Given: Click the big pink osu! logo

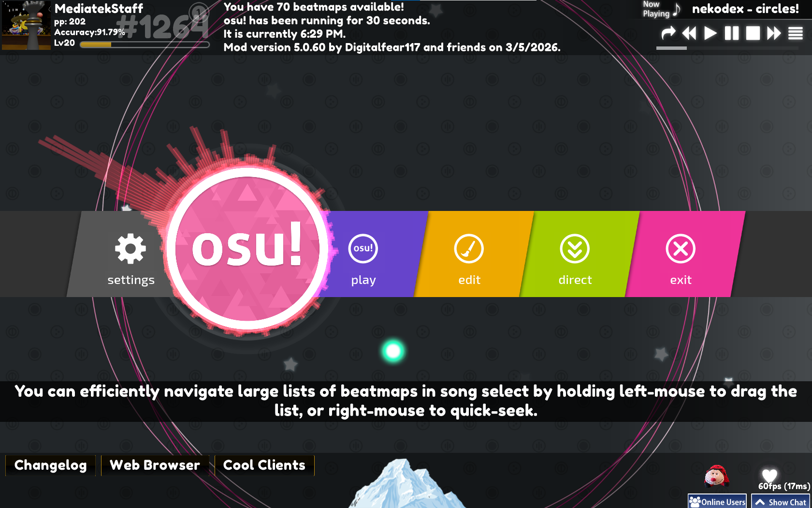Looking at the screenshot, I should pos(247,249).
